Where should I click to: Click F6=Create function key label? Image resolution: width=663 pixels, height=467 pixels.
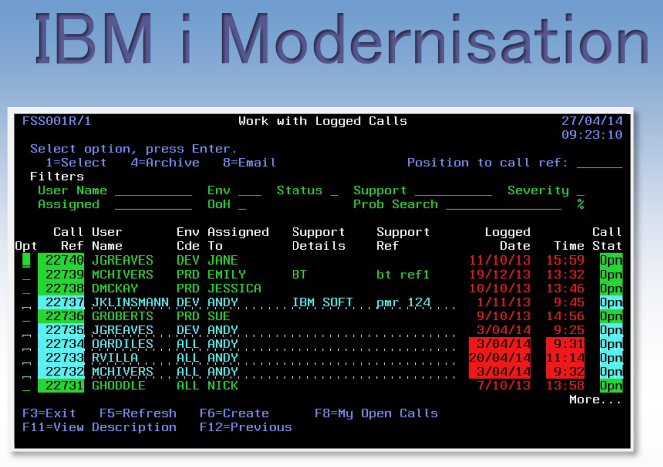tap(234, 413)
